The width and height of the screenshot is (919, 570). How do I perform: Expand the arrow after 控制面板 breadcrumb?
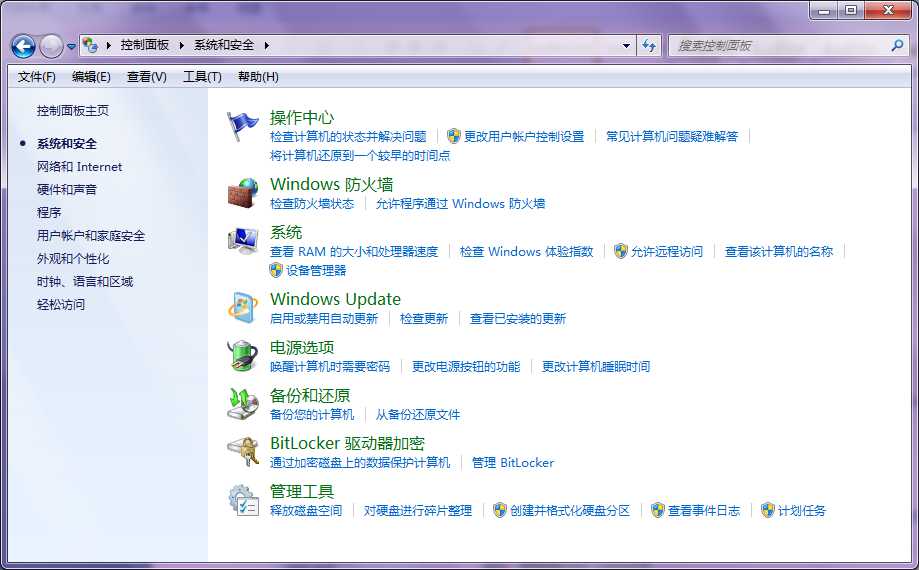(182, 45)
